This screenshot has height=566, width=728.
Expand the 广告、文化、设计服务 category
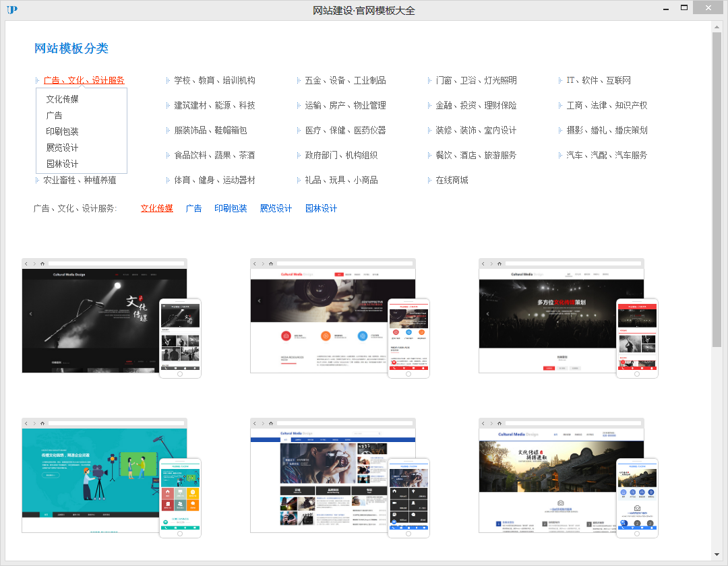pos(84,80)
